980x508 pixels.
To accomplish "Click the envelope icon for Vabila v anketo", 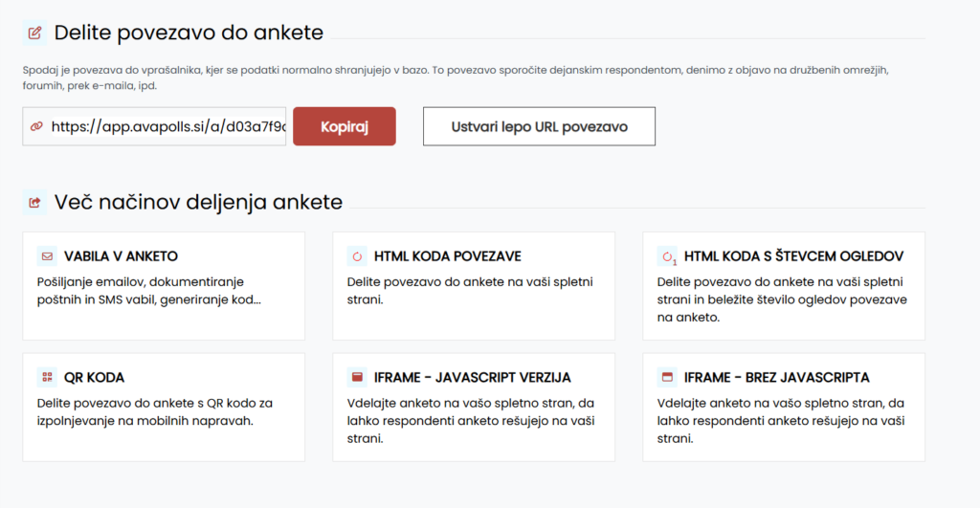I will 47,256.
